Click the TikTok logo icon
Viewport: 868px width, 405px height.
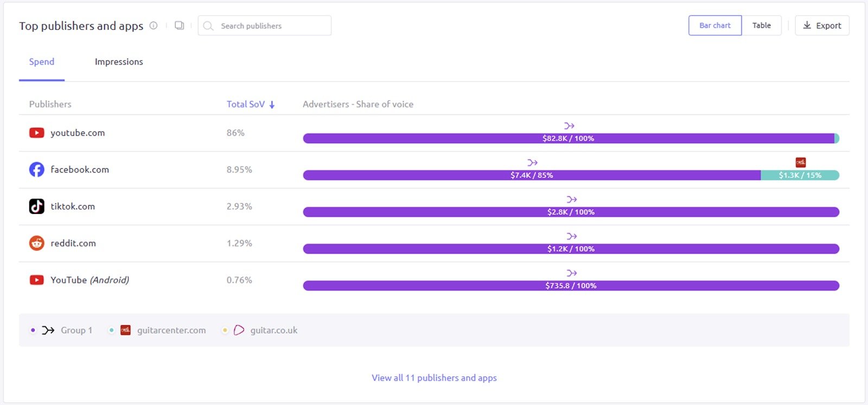click(36, 206)
